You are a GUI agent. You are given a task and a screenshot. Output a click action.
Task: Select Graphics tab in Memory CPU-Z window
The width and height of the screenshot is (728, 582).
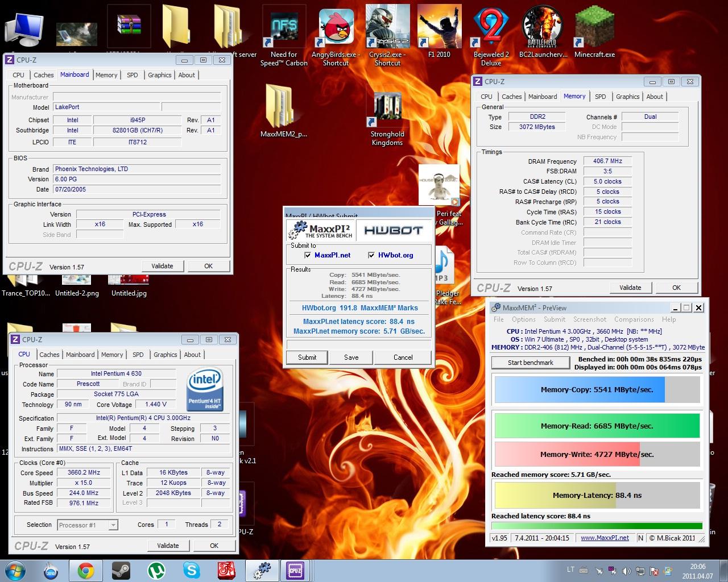pyautogui.click(x=628, y=97)
